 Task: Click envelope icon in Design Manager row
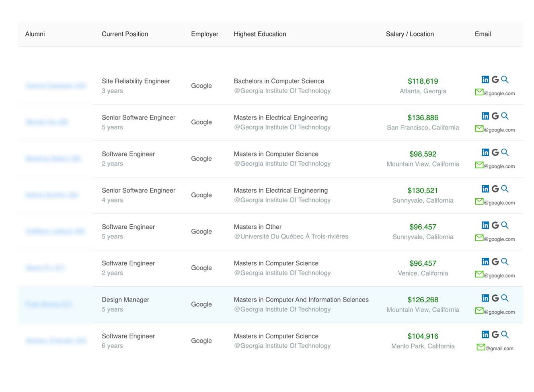[479, 311]
